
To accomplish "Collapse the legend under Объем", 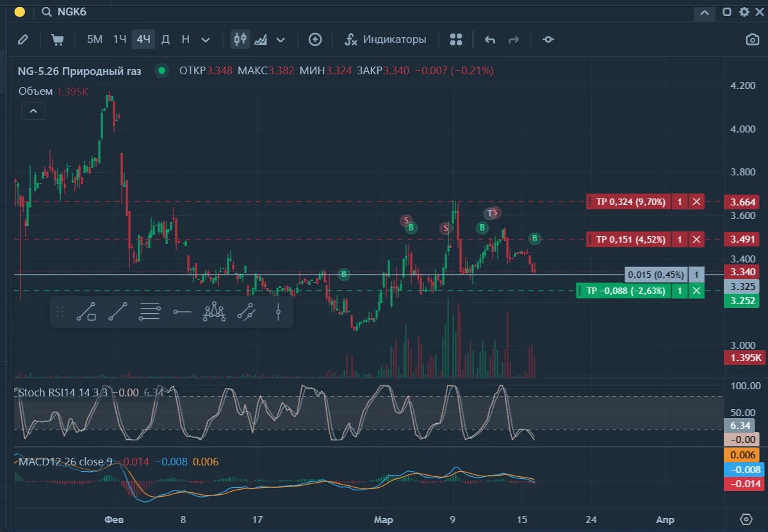I will [x=33, y=111].
